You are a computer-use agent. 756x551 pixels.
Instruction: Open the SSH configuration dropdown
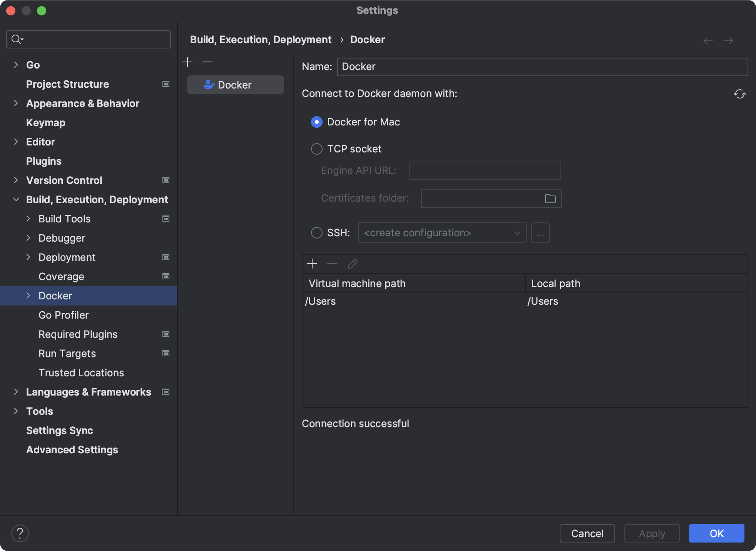click(x=517, y=232)
